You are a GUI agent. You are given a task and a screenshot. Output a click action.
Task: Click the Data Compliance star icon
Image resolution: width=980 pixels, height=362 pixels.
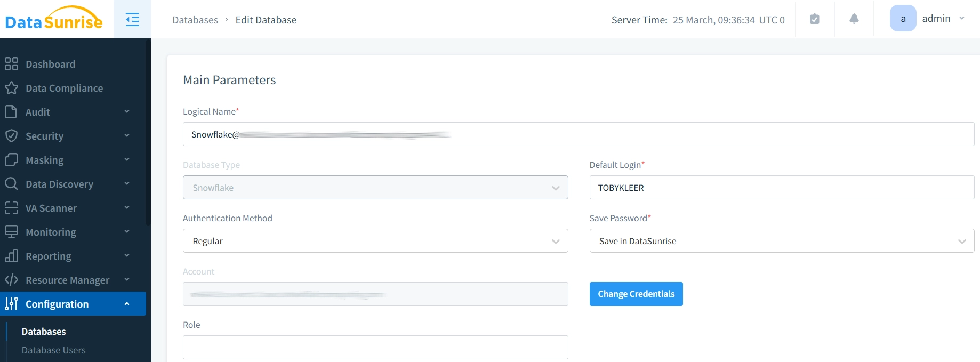tap(11, 88)
